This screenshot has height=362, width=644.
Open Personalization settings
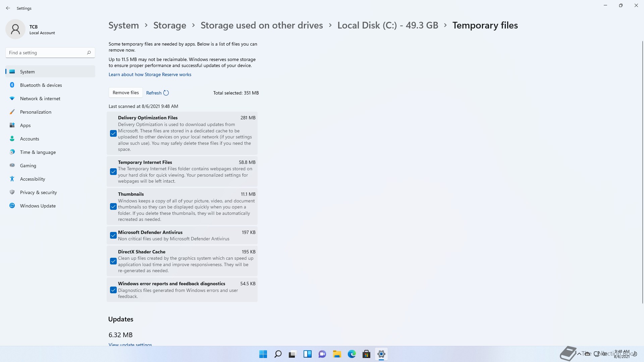(50, 112)
